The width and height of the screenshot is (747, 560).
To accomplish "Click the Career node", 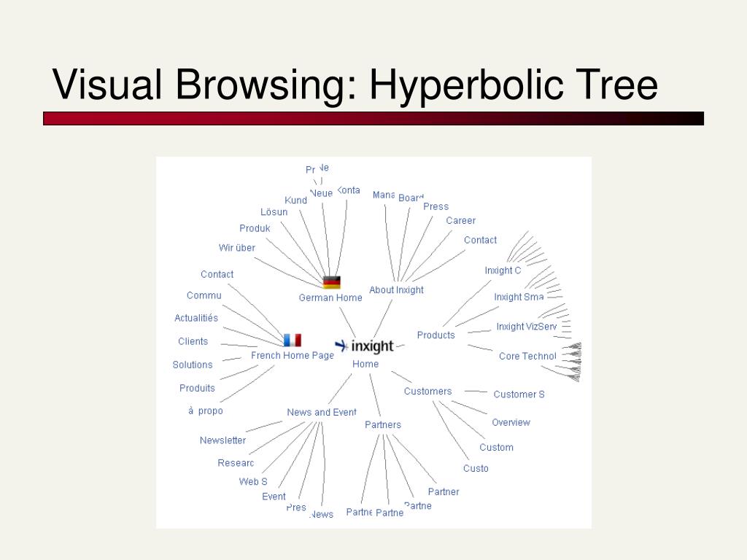I will [461, 220].
